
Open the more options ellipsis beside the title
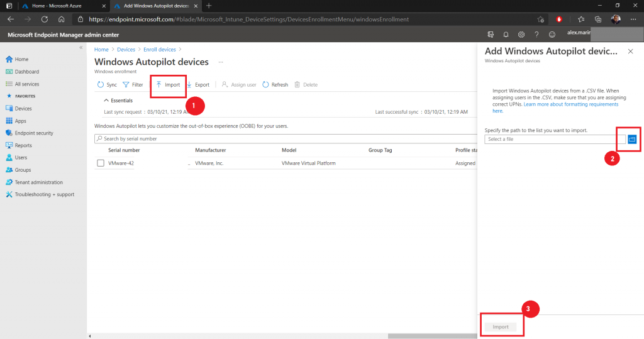coord(221,62)
